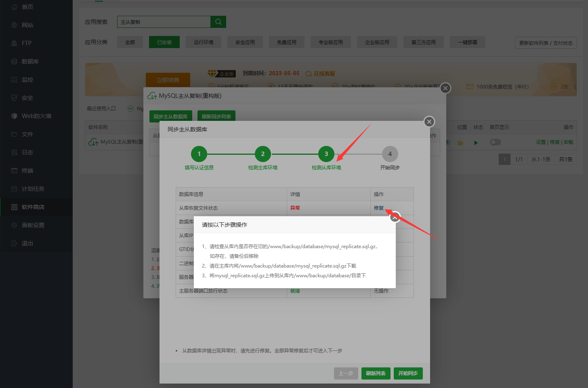Viewport: 588px width, 388px height.
Task: Click 卸载 to uninstall the plugin
Action: [569, 142]
